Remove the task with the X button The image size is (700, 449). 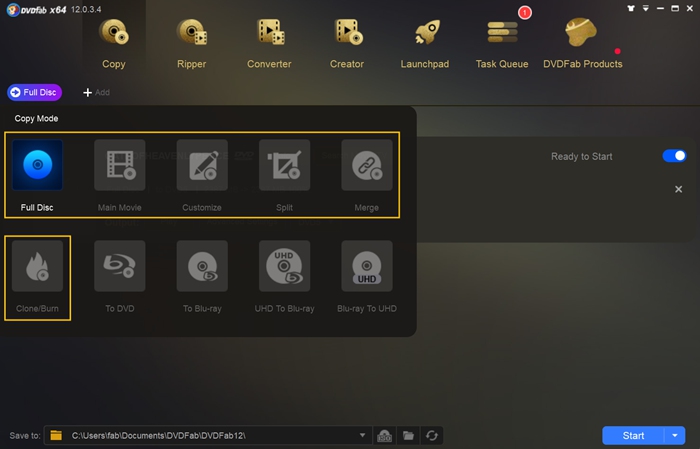[679, 189]
